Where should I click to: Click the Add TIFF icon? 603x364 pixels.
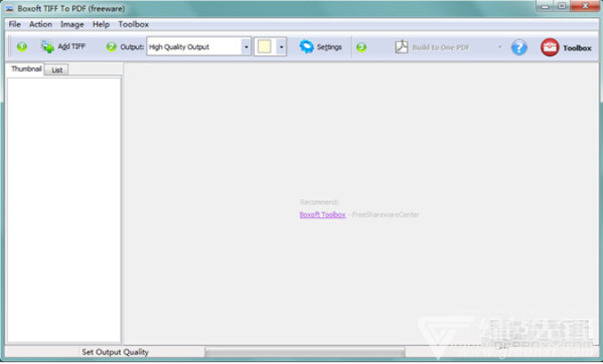(x=47, y=47)
